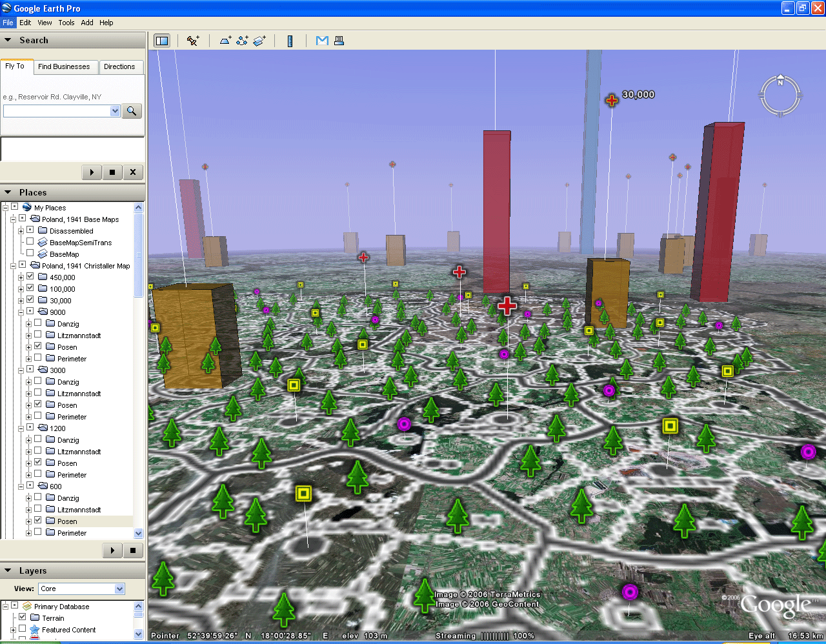Select Perimeter item under 600 folder
The width and height of the screenshot is (826, 644).
[72, 533]
